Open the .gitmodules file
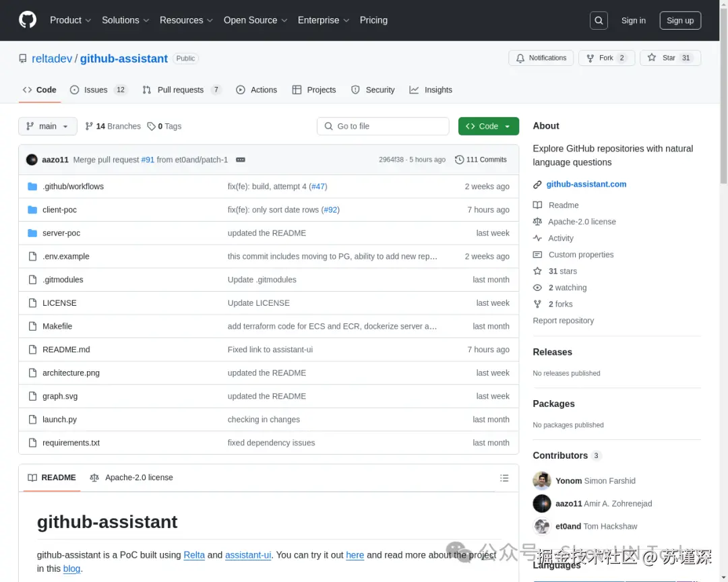The image size is (728, 582). point(63,280)
